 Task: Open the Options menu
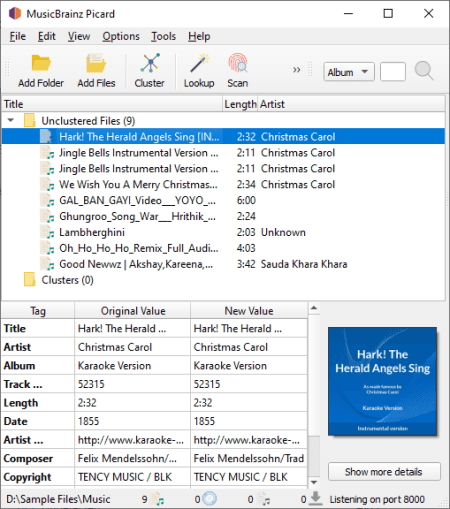121,36
